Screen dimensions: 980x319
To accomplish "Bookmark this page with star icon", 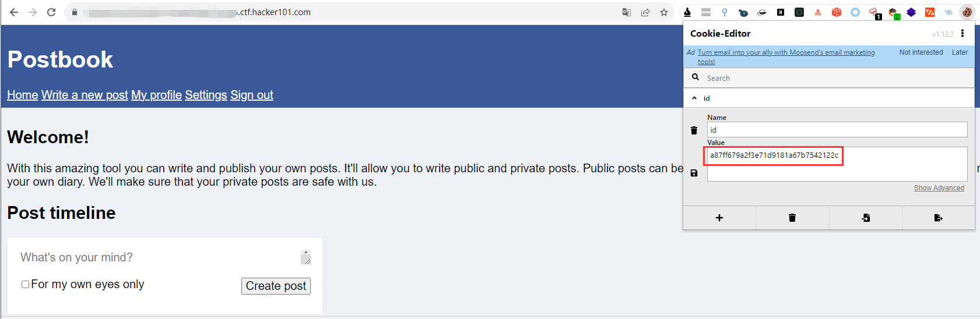I will [x=664, y=12].
